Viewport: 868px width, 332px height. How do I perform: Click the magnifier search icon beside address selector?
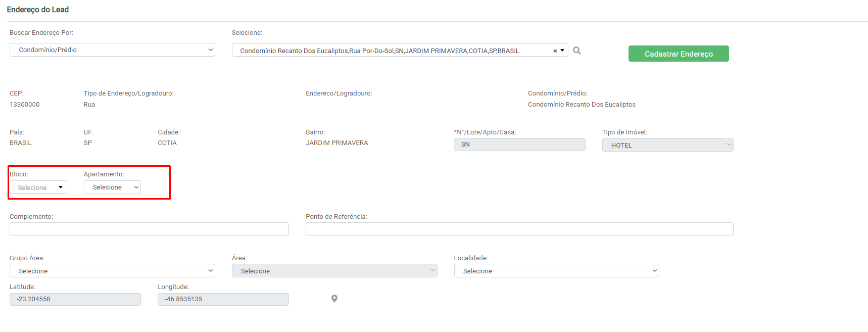(x=577, y=51)
